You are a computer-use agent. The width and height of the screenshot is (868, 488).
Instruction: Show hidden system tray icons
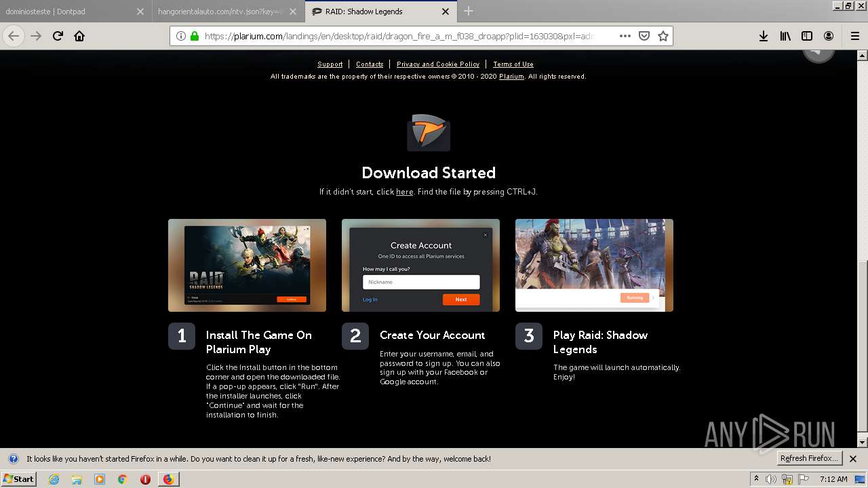point(757,479)
